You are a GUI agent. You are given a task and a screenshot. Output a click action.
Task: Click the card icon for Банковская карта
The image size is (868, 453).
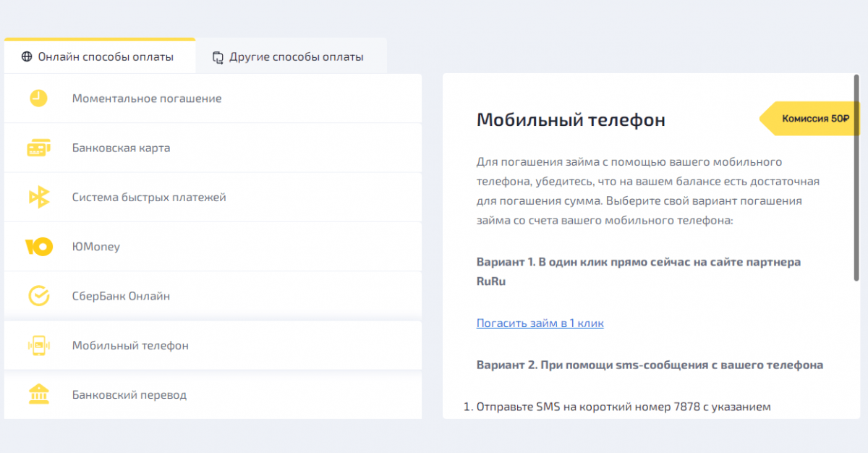38,148
